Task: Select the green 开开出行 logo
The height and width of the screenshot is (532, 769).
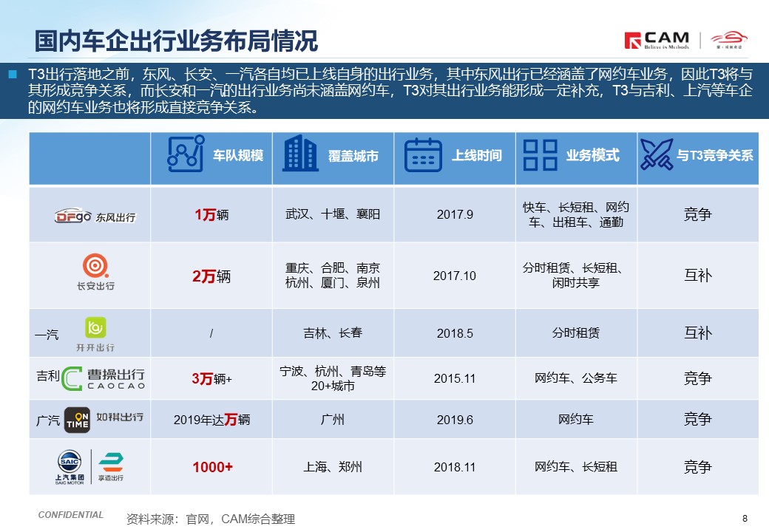Action: pyautogui.click(x=95, y=335)
